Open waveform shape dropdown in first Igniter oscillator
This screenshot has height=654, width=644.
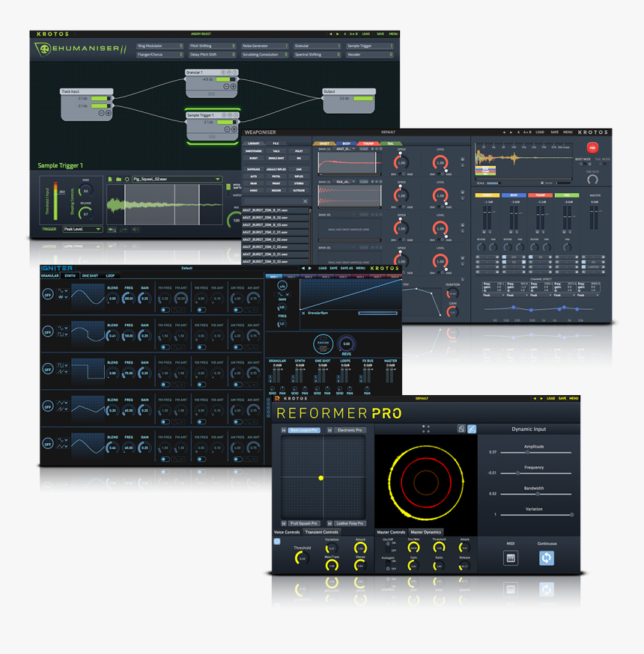pos(63,291)
